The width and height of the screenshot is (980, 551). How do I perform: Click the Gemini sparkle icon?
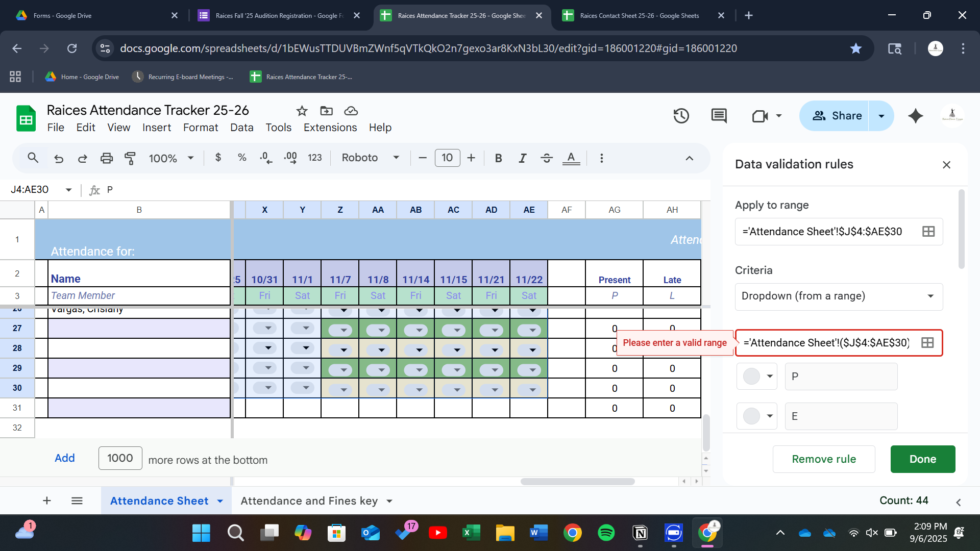[916, 116]
